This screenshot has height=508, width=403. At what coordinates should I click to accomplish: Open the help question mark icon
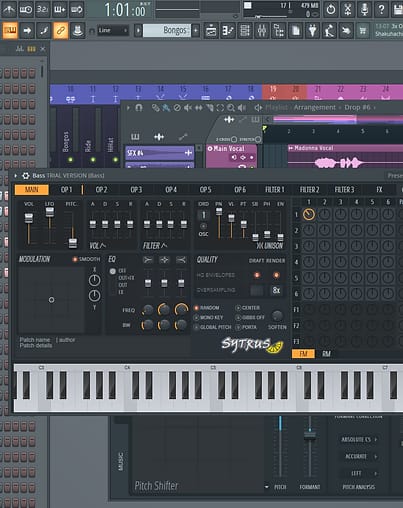[x=381, y=9]
